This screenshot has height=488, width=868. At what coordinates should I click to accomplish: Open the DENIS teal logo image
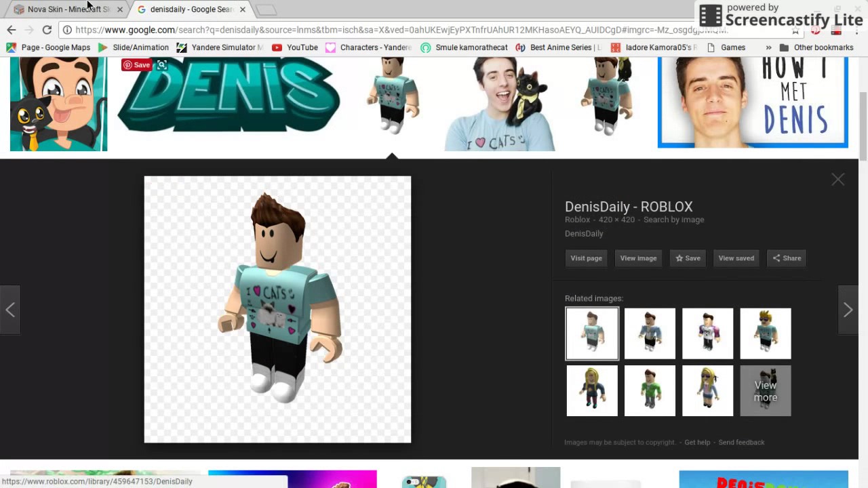(x=229, y=95)
